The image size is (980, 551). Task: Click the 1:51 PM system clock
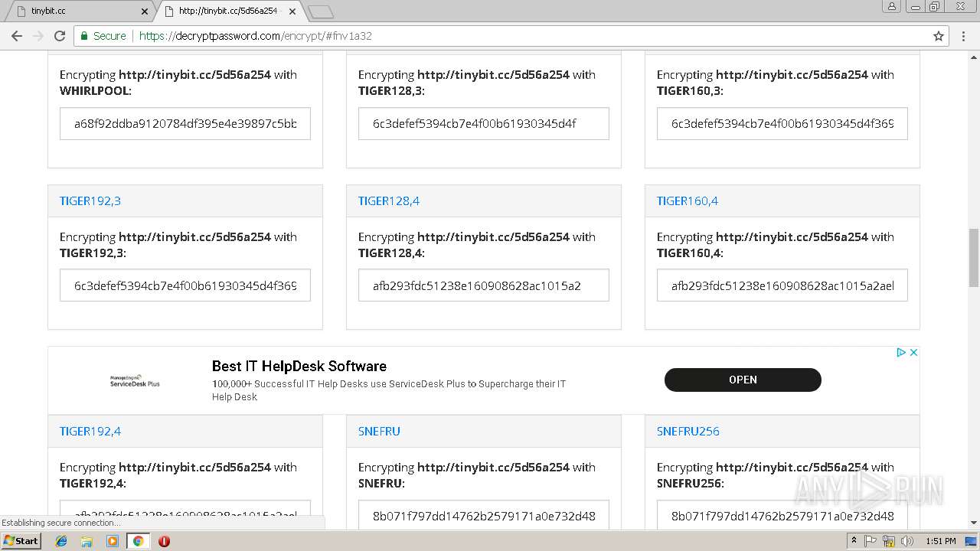click(940, 541)
